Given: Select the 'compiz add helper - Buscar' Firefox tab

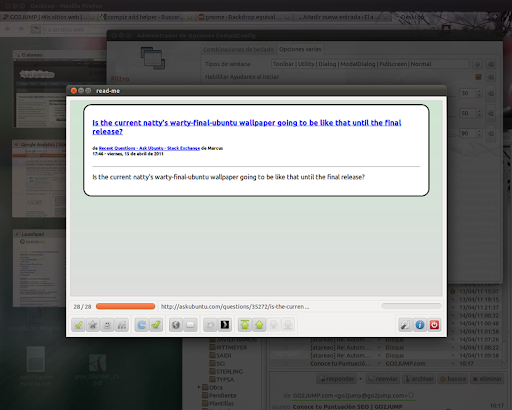Looking at the screenshot, I should point(146,17).
